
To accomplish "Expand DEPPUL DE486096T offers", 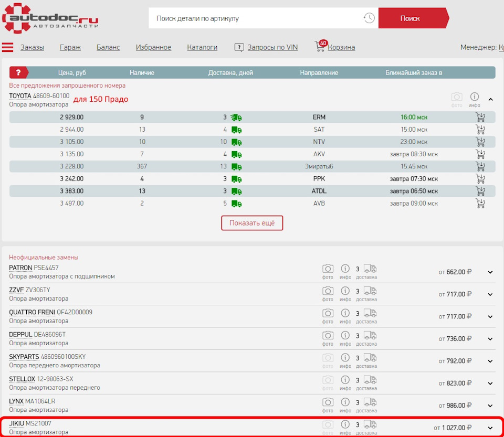I will click(x=490, y=339).
